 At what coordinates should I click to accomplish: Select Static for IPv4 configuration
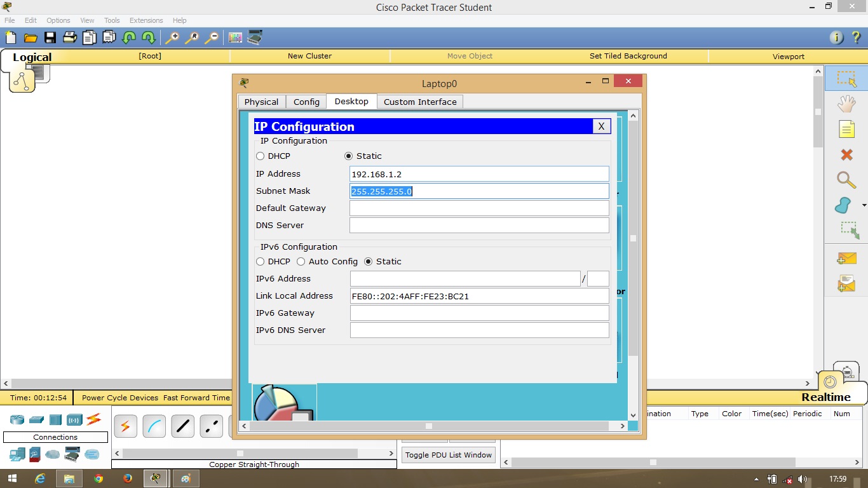tap(348, 156)
